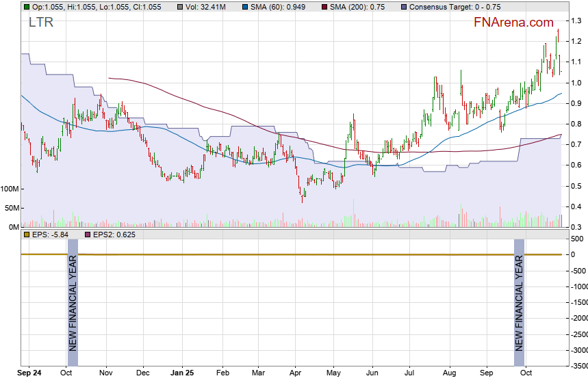This screenshot has width=588, height=387.
Task: Click the 100M volume axis label
Action: (x=10, y=189)
